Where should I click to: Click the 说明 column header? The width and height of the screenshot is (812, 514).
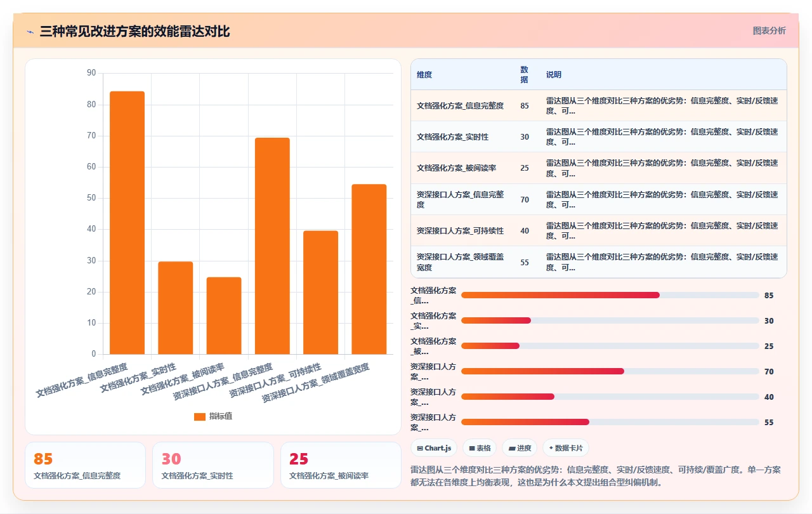click(664, 75)
